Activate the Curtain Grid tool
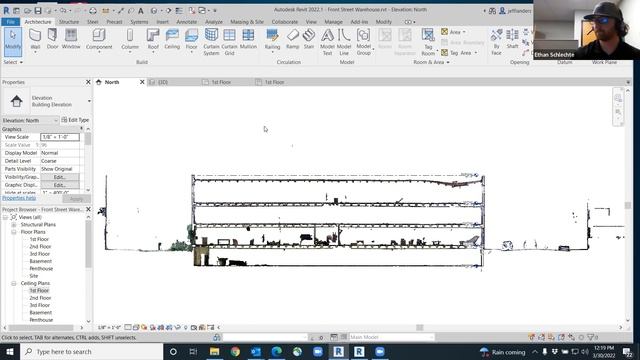The height and width of the screenshot is (360, 640). 229,42
